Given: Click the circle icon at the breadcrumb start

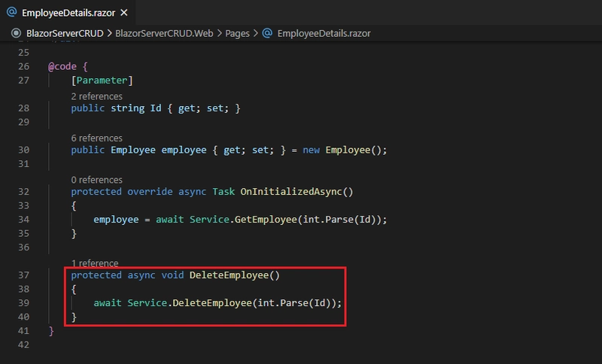Looking at the screenshot, I should click(x=17, y=34).
